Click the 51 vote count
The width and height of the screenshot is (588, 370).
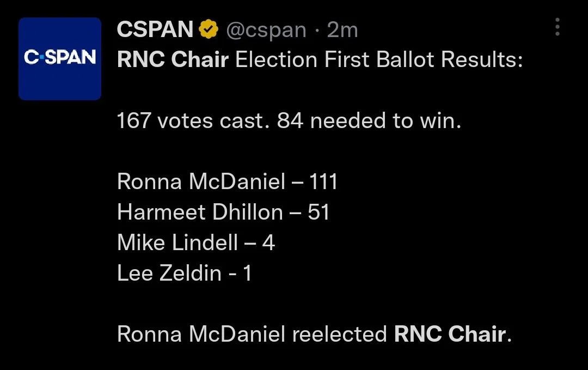[x=318, y=213]
